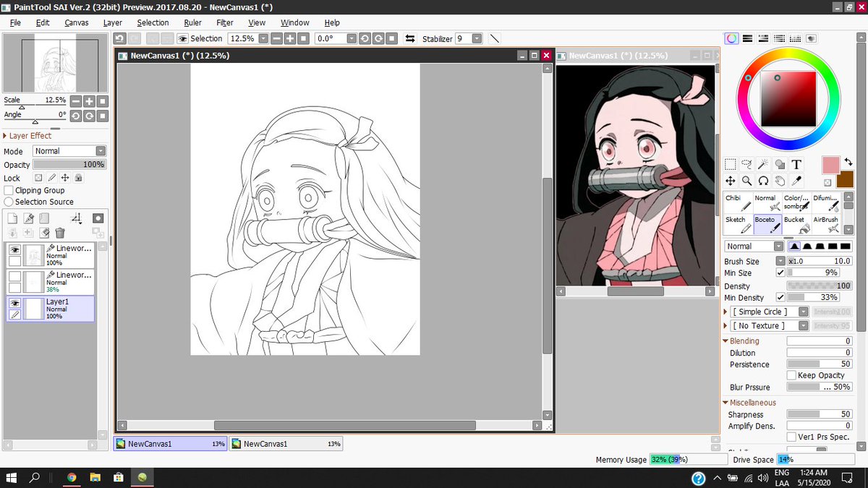
Task: Select the Text tool
Action: [796, 164]
